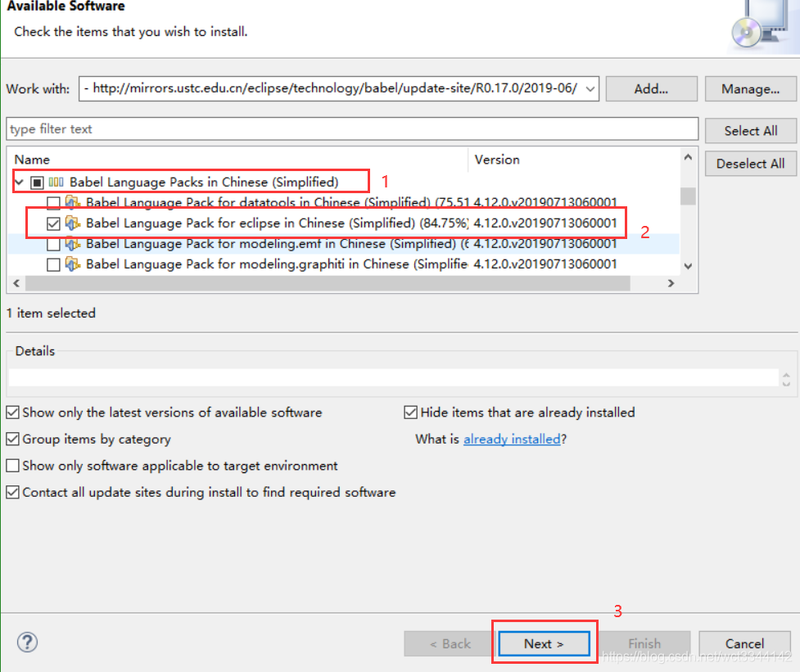Focus the type filter text field
Image resolution: width=800 pixels, height=672 pixels.
352,129
